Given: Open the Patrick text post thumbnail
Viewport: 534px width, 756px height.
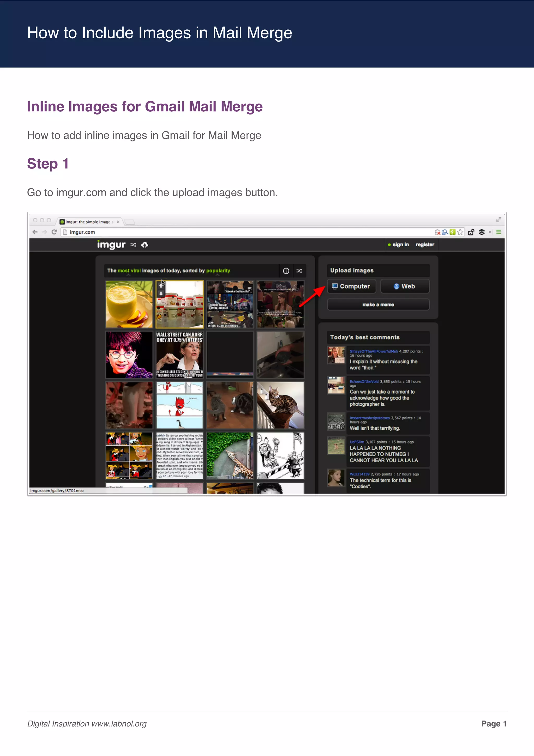Looking at the screenshot, I should 180,456.
